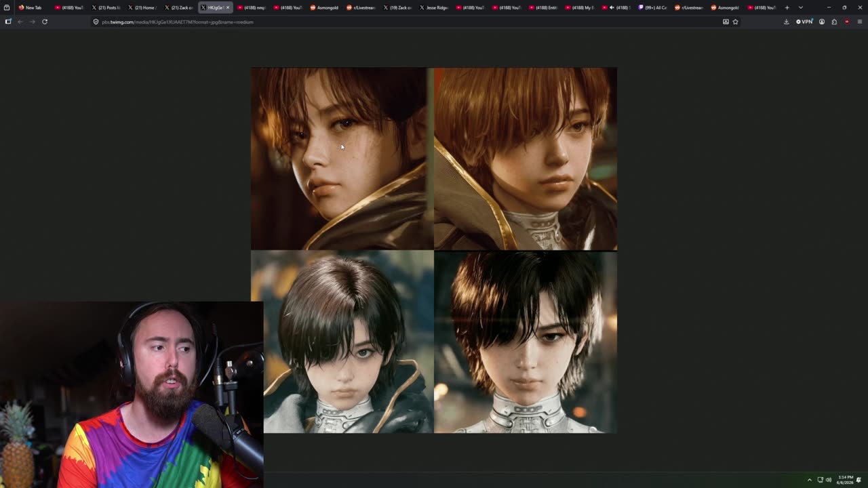Open a new tab with the plus button
This screenshot has height=488, width=868.
click(x=787, y=7)
